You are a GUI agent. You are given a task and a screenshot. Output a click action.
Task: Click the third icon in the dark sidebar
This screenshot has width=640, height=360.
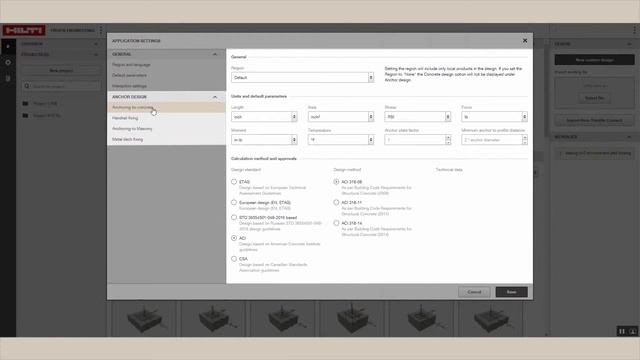coord(8,78)
